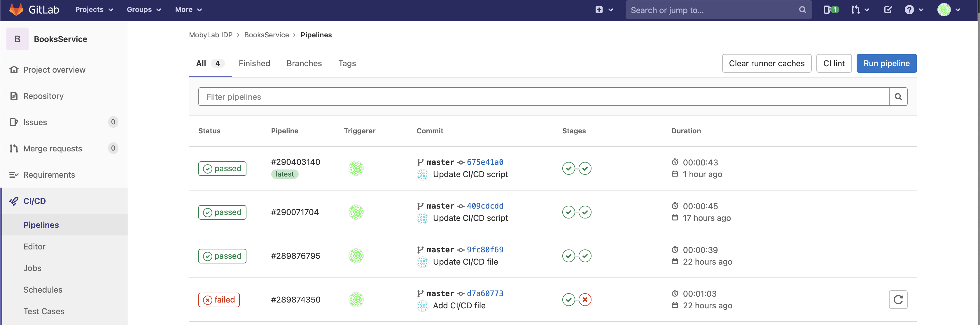Click the triggerer avatar for pipeline #290071704
The height and width of the screenshot is (325, 980).
(x=356, y=212)
